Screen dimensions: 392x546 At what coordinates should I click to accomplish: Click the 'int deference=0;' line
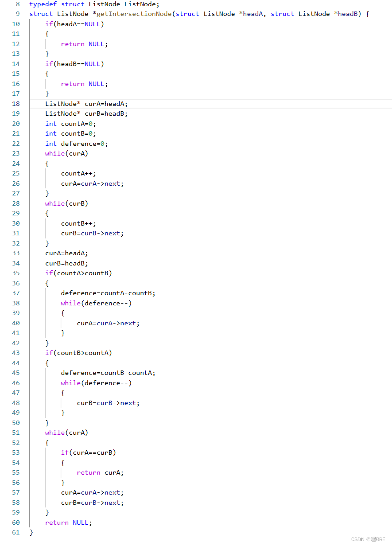point(77,144)
